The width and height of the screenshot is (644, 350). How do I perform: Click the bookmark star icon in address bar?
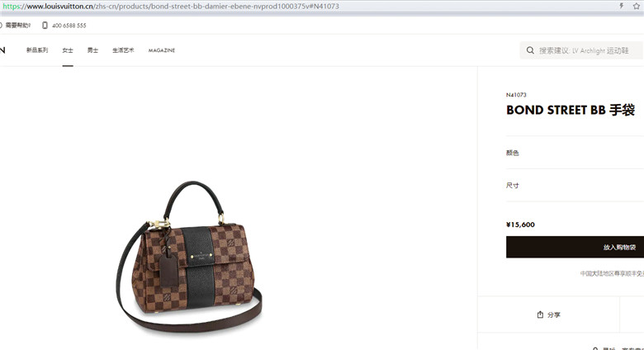point(637,6)
